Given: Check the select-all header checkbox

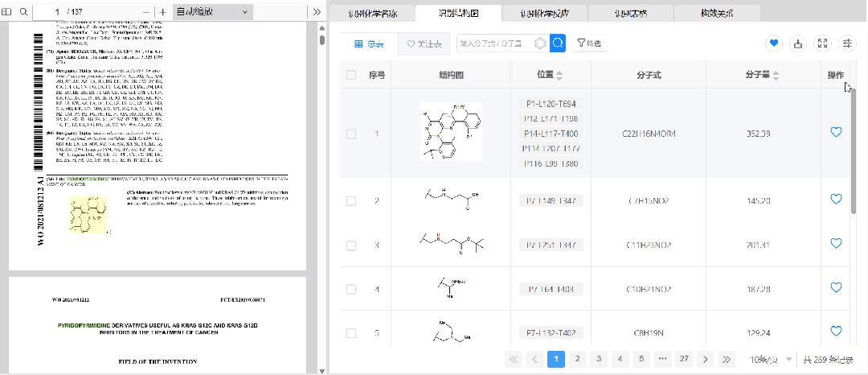Looking at the screenshot, I should pos(351,75).
